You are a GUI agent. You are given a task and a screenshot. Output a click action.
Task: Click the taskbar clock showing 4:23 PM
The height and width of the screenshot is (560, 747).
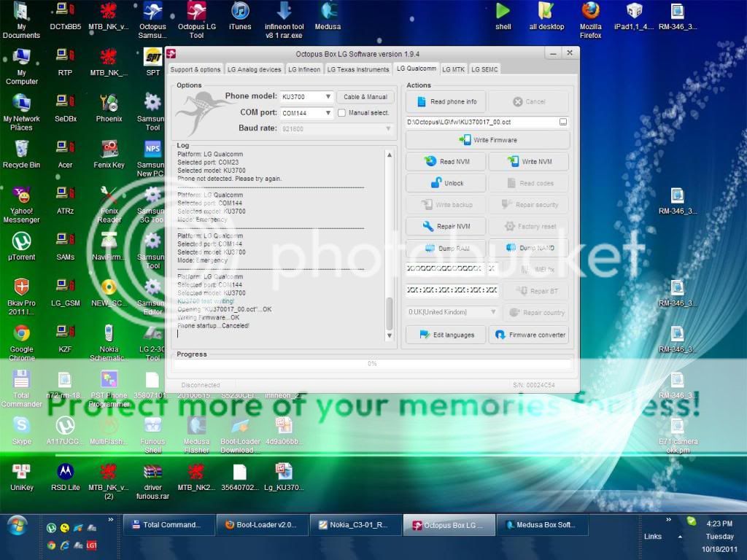point(719,524)
